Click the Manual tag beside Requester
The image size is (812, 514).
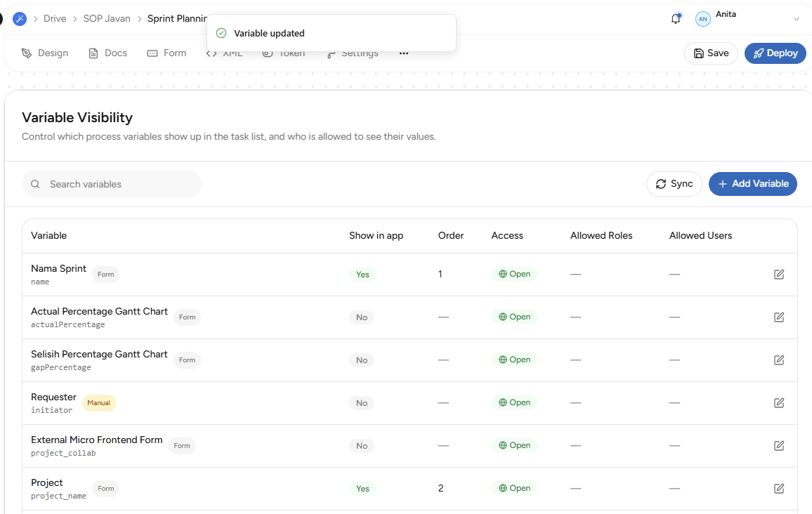98,403
